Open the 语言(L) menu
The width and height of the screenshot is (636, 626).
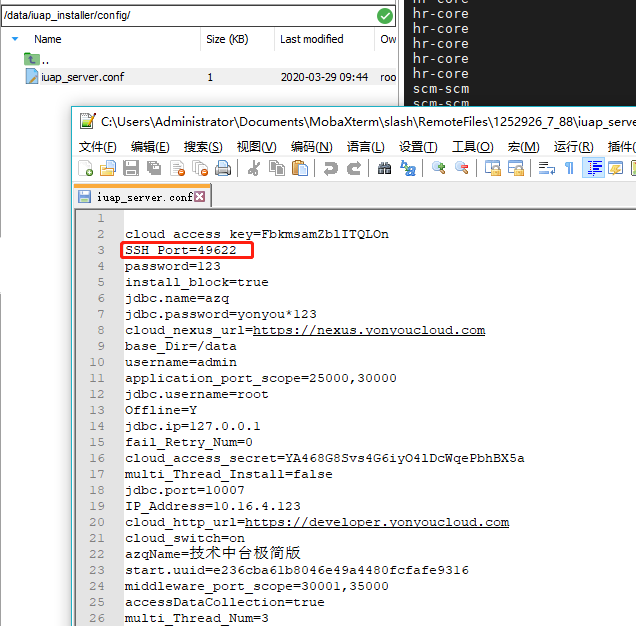[365, 146]
